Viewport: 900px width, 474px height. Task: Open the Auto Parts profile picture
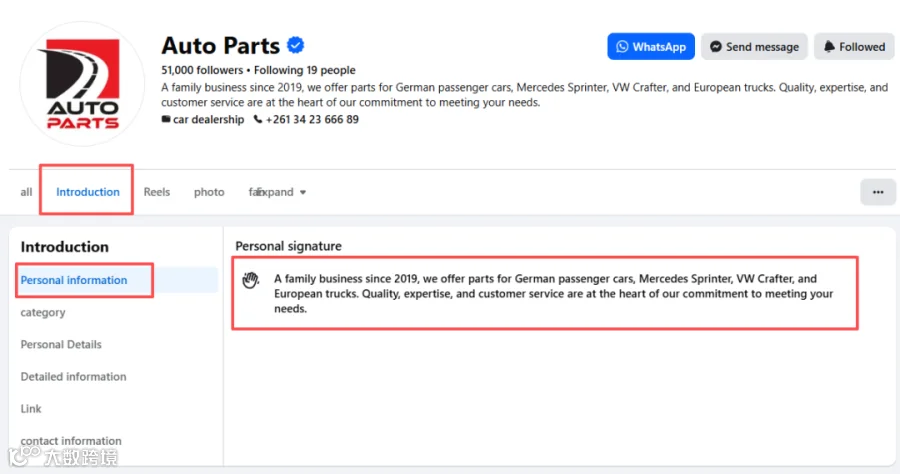click(x=83, y=84)
